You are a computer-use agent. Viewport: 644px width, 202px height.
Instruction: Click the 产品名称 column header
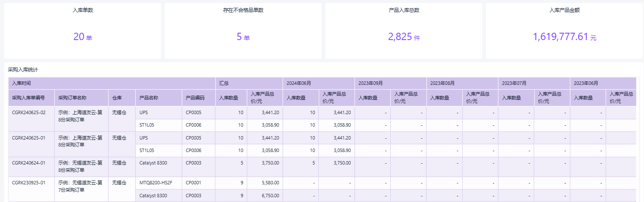[x=159, y=98]
